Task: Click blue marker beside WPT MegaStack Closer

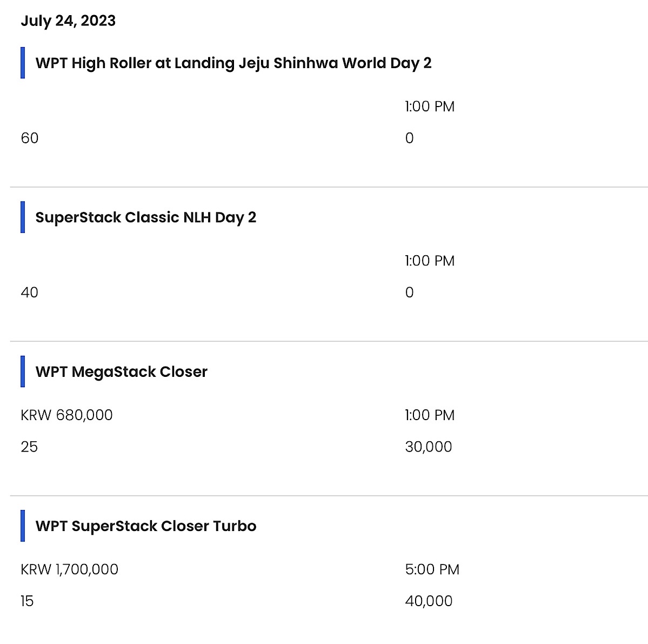Action: tap(23, 371)
